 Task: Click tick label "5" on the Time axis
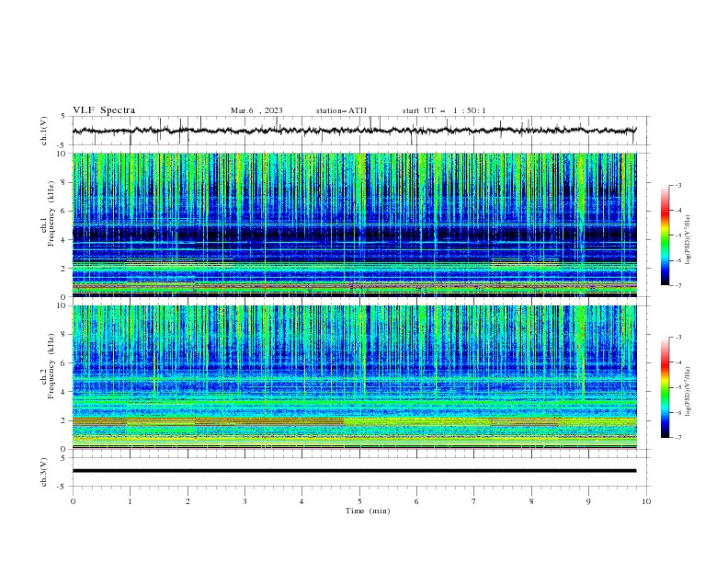pos(359,501)
